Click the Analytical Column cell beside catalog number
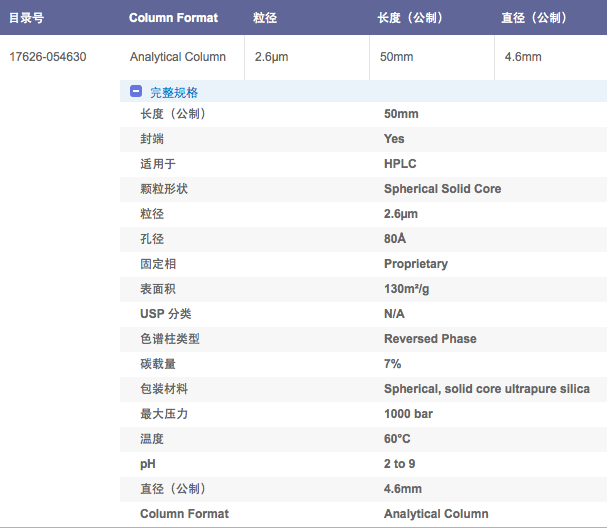607x528 pixels. (178, 57)
